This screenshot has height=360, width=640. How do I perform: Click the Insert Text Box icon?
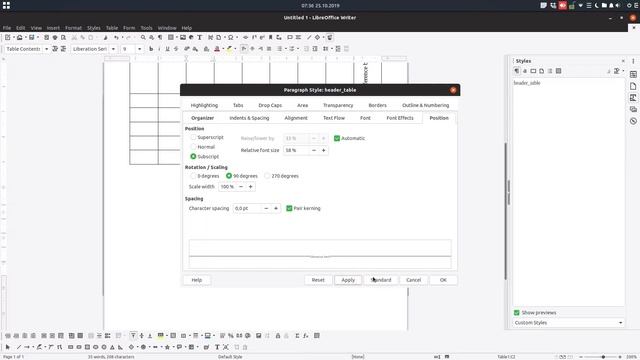pyautogui.click(x=200, y=38)
